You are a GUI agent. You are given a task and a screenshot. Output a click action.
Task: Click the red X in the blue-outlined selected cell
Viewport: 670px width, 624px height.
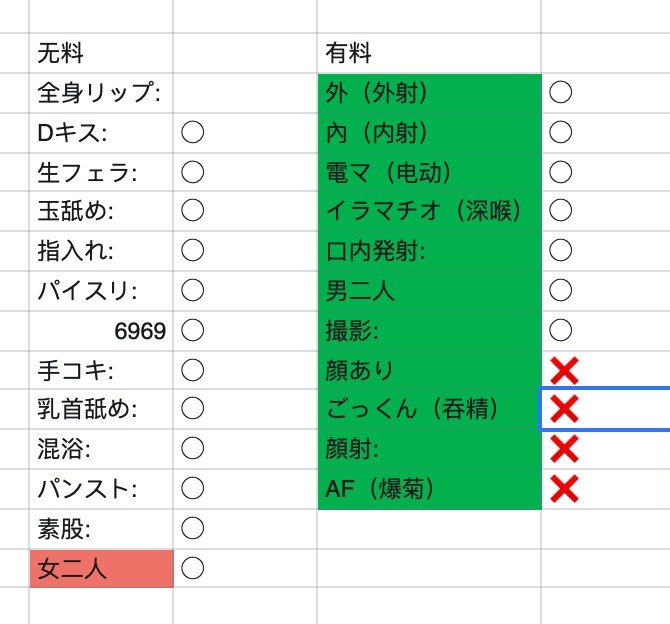point(564,408)
